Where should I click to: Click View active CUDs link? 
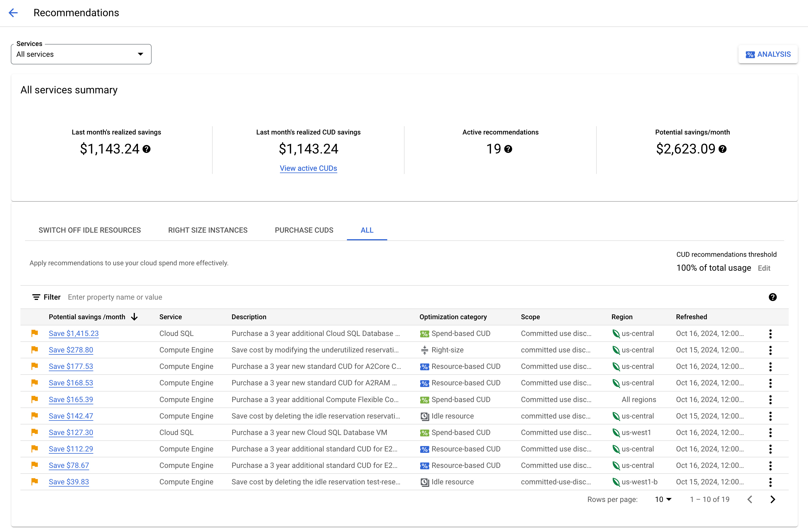pyautogui.click(x=308, y=167)
